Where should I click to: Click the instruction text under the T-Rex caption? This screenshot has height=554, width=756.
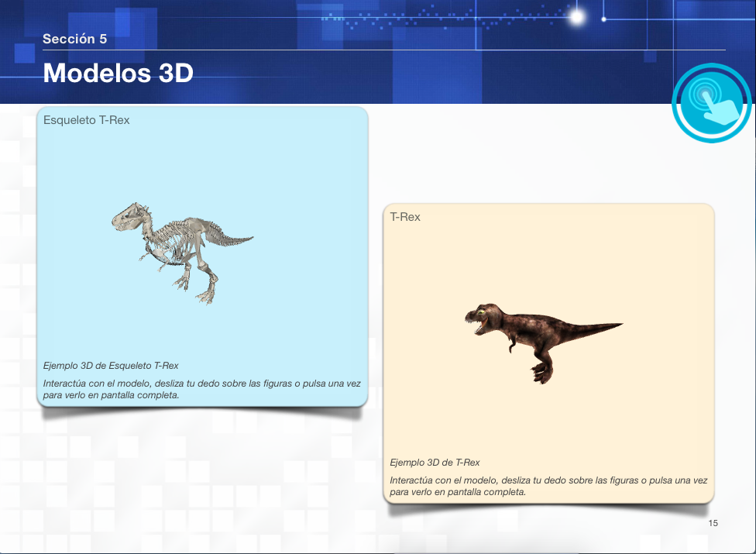pos(548,486)
